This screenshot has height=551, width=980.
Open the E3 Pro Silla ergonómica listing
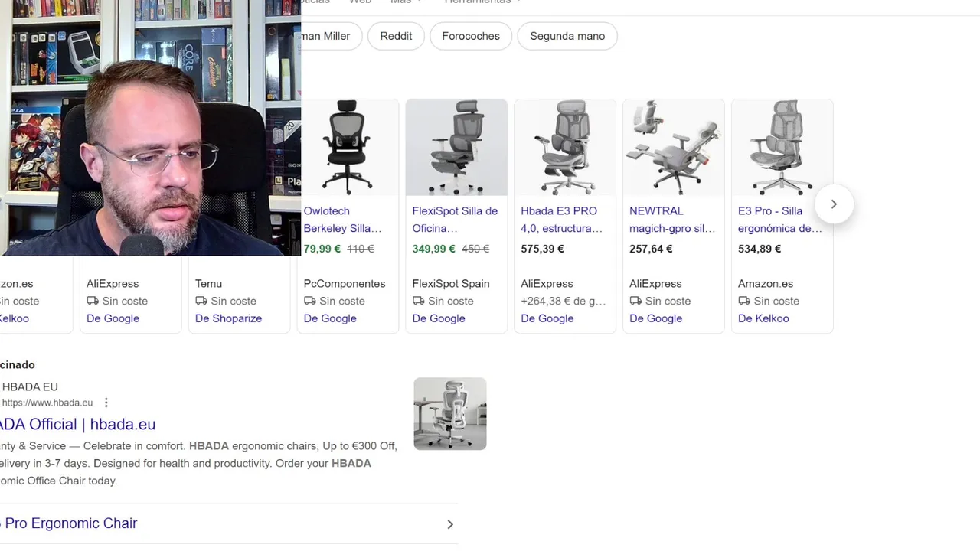pyautogui.click(x=779, y=220)
